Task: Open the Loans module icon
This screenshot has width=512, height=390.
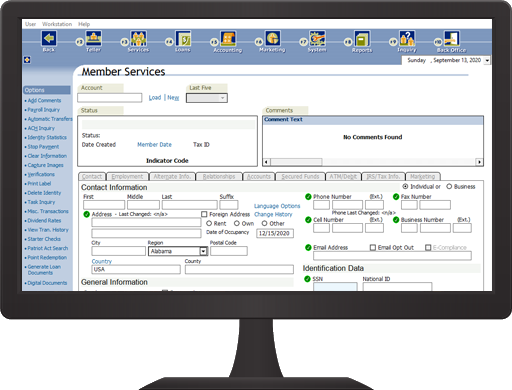Action: (183, 38)
